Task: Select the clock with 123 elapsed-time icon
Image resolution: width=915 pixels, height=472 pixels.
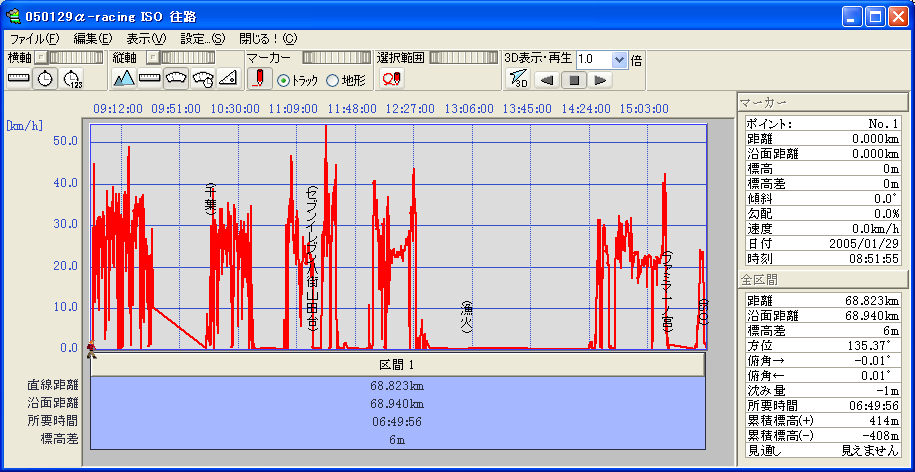Action: [x=72, y=79]
